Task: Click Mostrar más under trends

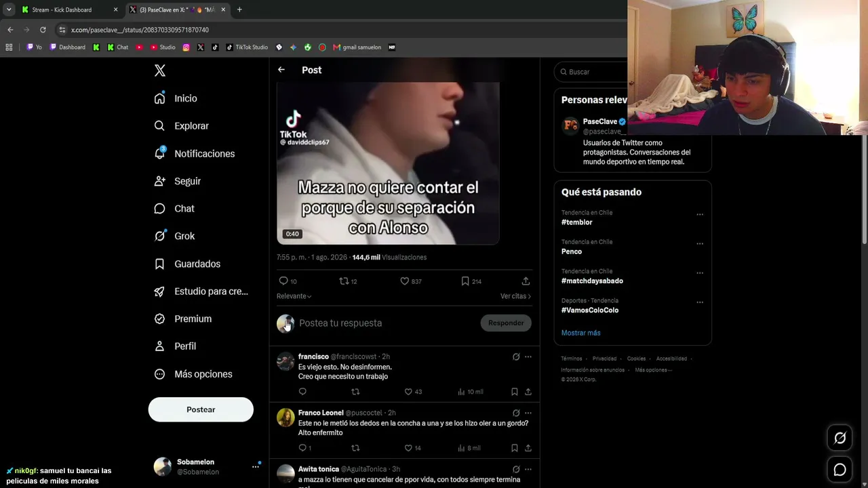Action: pos(581,333)
